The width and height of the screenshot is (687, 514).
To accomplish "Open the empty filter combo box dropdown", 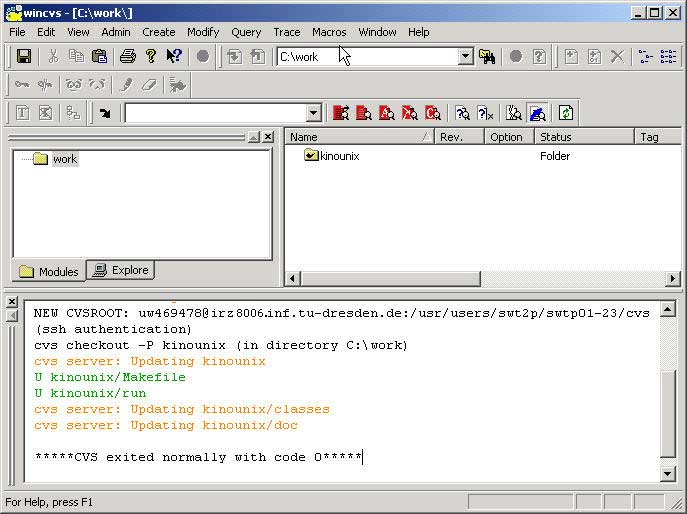I will [313, 113].
